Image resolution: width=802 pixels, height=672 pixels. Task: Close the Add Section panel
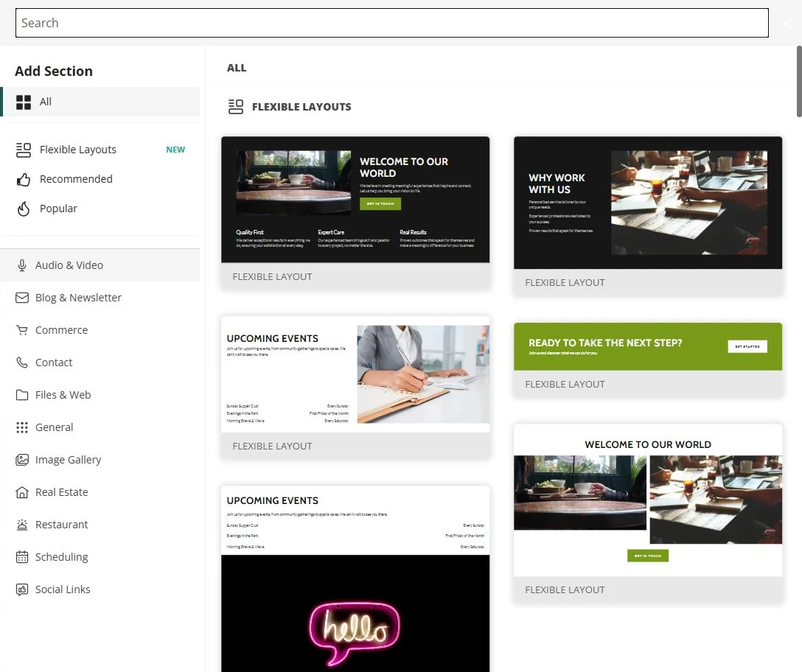point(786,23)
